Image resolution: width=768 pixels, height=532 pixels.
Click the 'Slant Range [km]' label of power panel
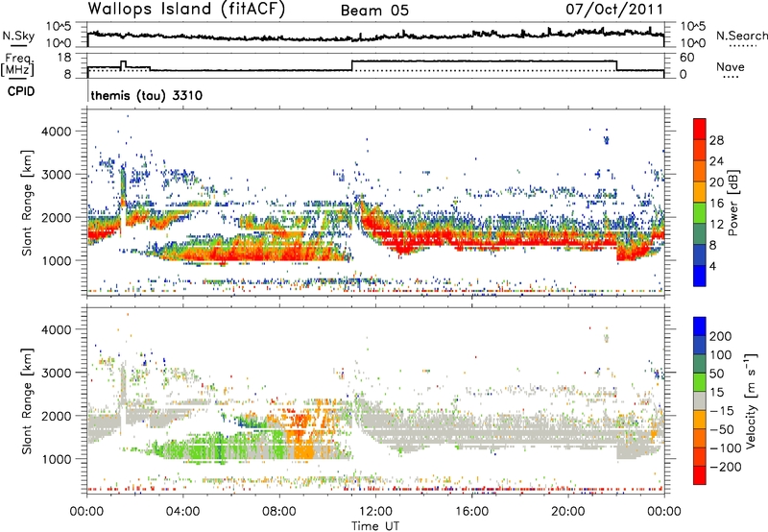point(27,203)
